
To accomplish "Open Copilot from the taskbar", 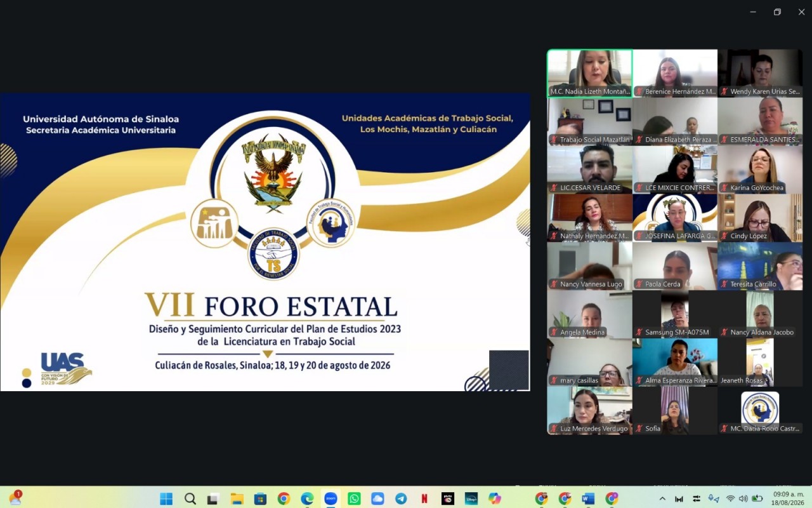I will [x=495, y=498].
